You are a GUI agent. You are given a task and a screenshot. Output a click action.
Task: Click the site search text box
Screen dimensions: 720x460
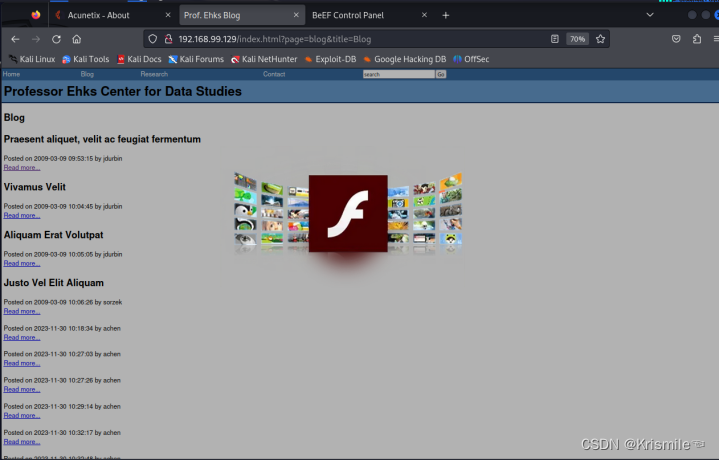pos(399,74)
